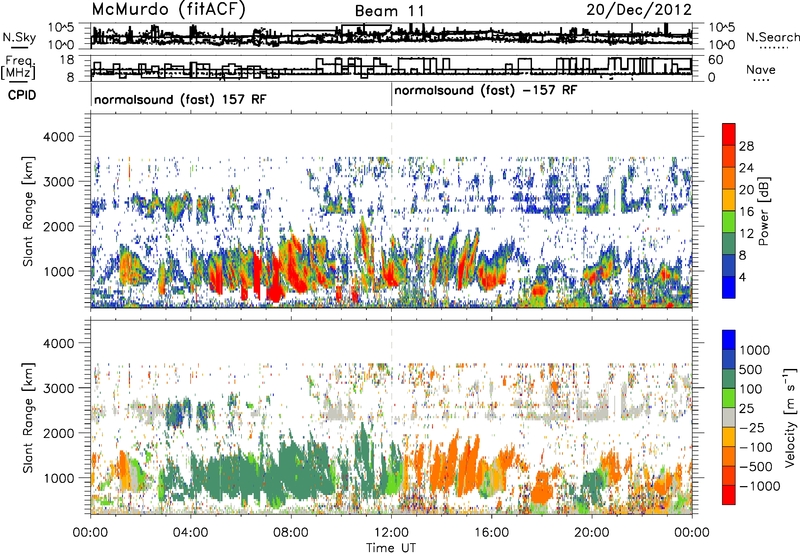This screenshot has width=800, height=554.
Task: Click the "500" value on Velocity colorbar
Action: tap(751, 370)
